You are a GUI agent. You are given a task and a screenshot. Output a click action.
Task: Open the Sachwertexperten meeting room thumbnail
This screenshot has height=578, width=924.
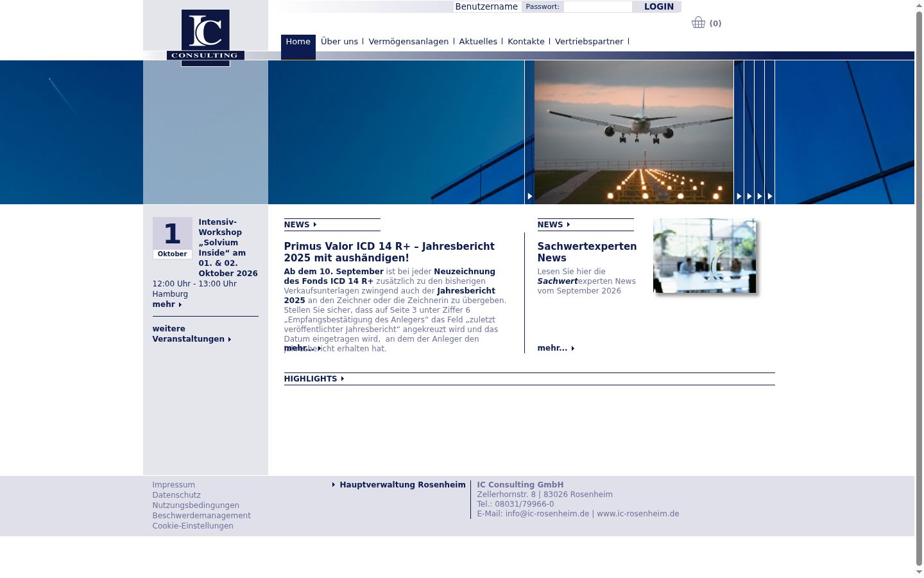pyautogui.click(x=705, y=256)
